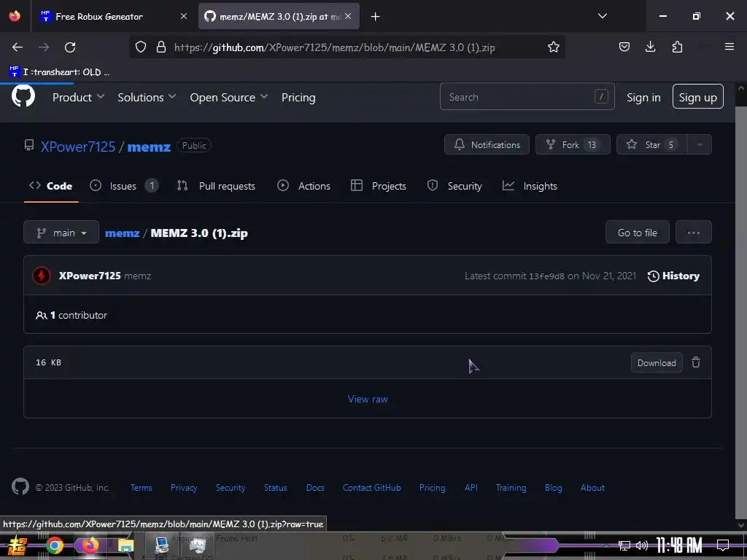Image resolution: width=747 pixels, height=560 pixels.
Task: Open the Terms footer link
Action: pyautogui.click(x=142, y=488)
